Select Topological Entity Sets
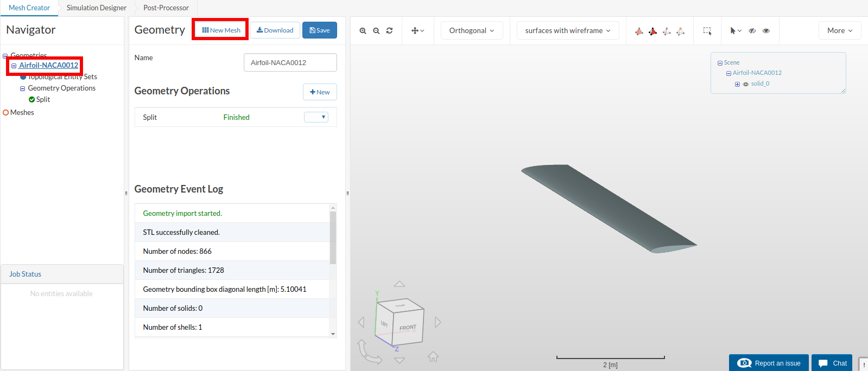Image resolution: width=868 pixels, height=371 pixels. [x=62, y=76]
